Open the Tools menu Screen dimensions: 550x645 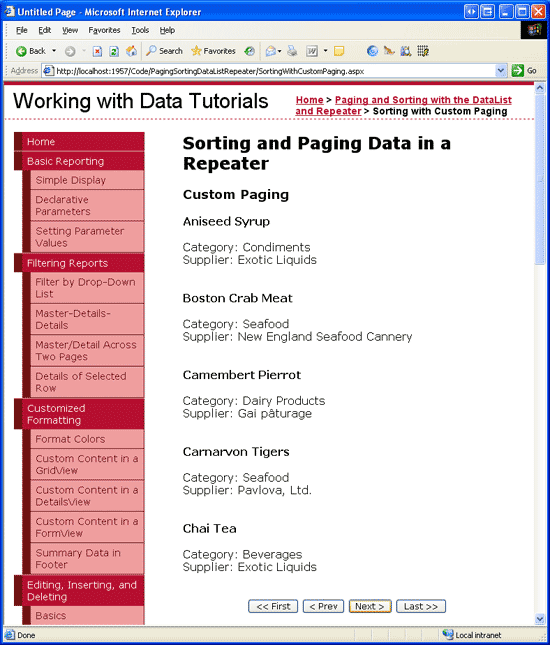tap(140, 30)
